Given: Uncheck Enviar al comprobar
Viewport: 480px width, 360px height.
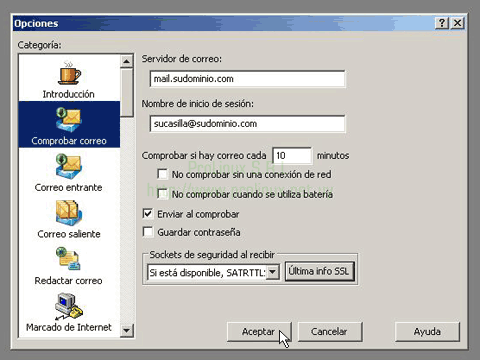Looking at the screenshot, I should tap(147, 213).
